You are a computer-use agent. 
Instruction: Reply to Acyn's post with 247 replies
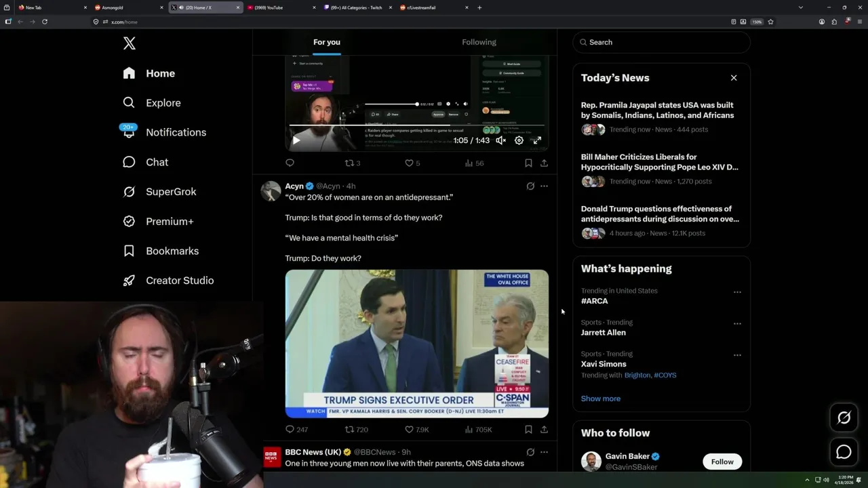coord(296,430)
